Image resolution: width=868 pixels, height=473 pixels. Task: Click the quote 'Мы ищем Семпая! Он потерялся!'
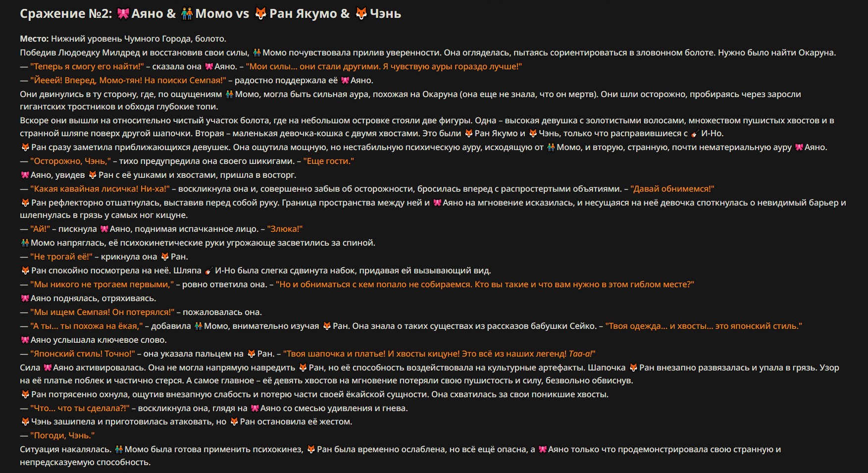point(102,312)
